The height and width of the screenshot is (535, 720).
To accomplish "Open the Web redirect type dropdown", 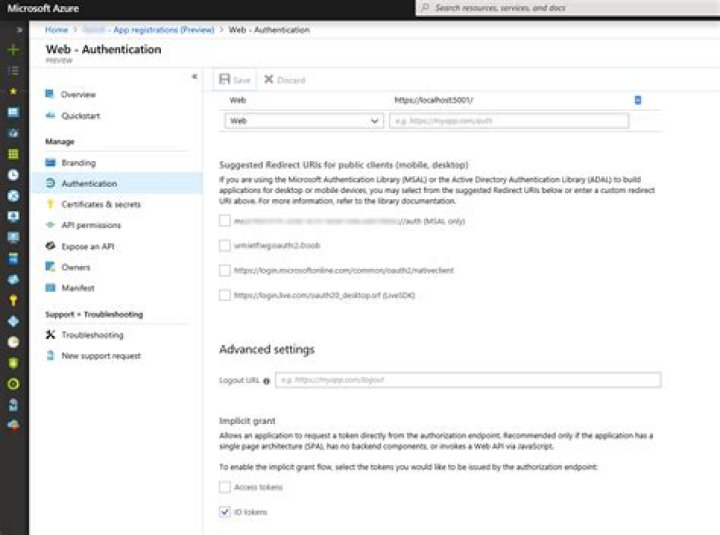I will point(304,121).
